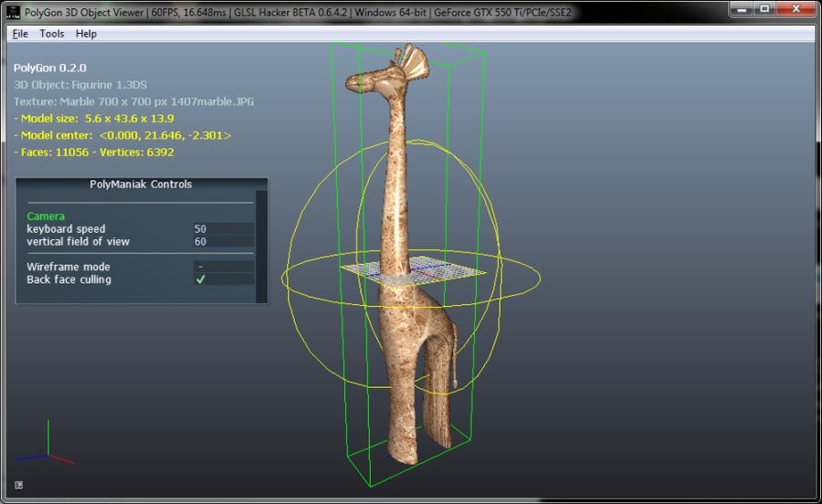Click the PolyGon app icon in title bar

12,10
